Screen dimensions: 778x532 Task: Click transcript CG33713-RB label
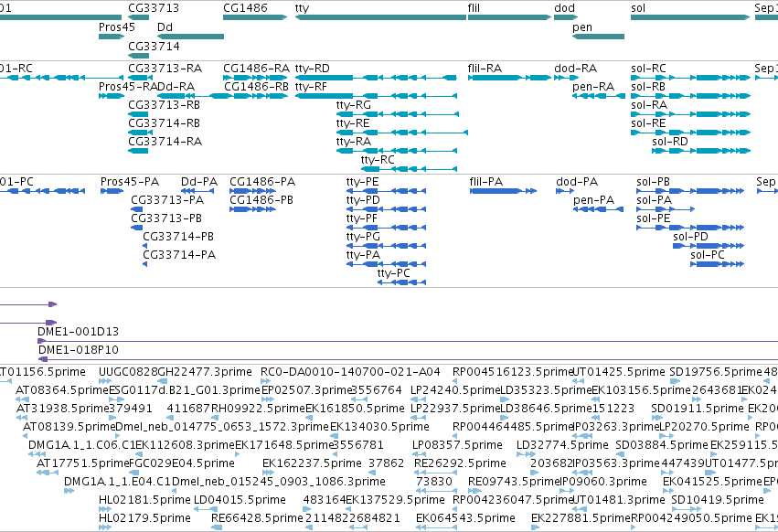[x=164, y=105]
